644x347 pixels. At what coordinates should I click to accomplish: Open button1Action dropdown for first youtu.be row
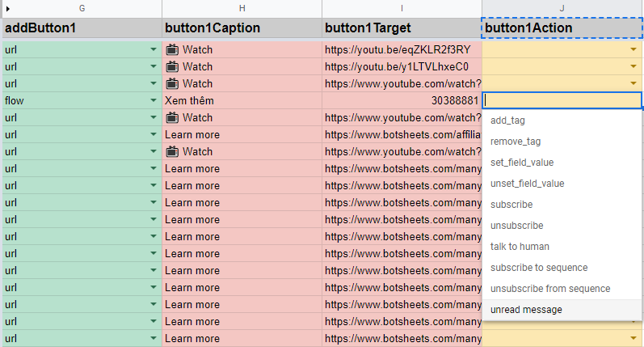click(633, 49)
